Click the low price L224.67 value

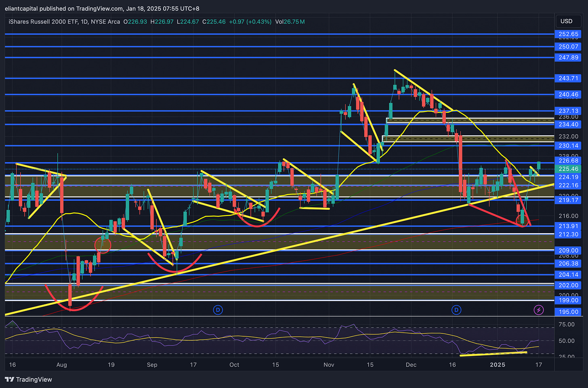pos(188,21)
